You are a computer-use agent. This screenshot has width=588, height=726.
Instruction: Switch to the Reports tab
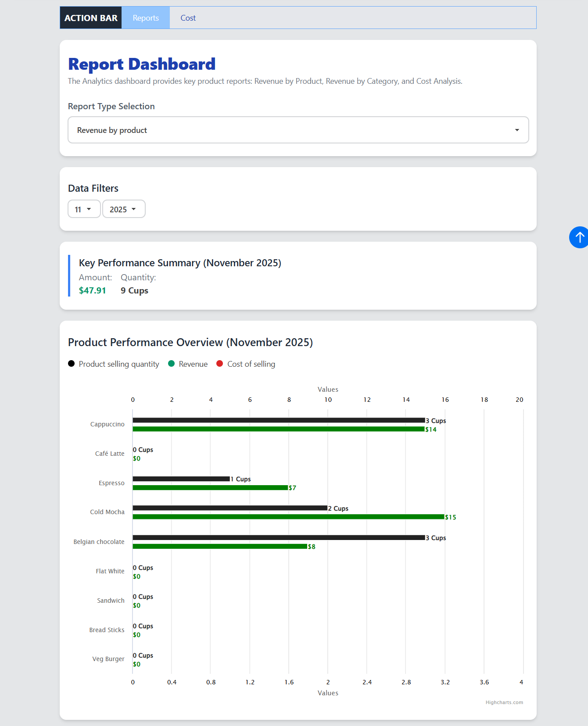(146, 18)
